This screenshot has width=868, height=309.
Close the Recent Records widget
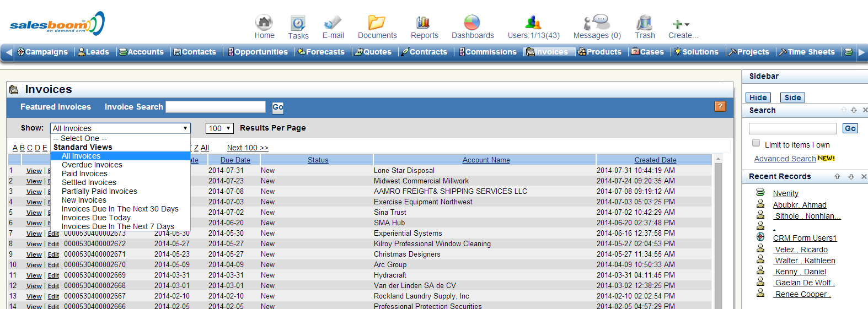(864, 176)
